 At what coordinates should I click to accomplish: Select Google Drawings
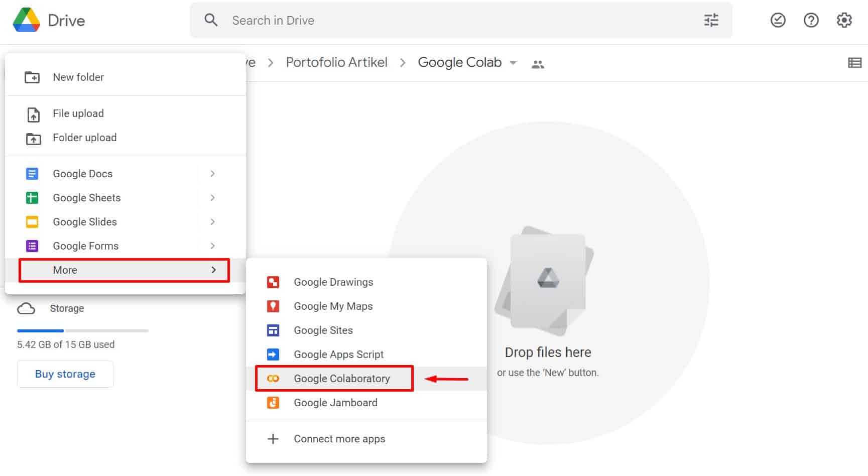pos(333,282)
